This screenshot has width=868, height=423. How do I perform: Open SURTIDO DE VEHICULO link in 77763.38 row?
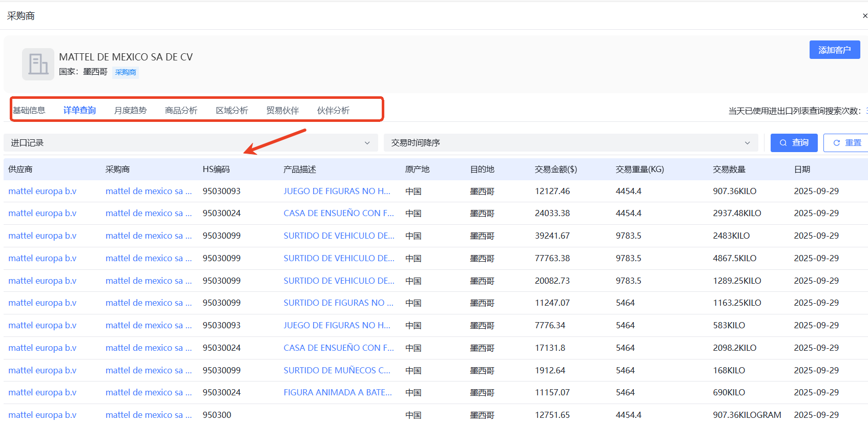point(339,258)
